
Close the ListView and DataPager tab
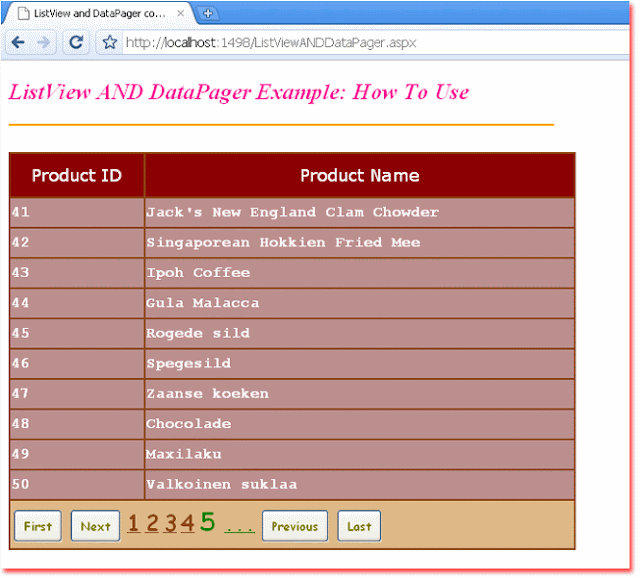[180, 13]
